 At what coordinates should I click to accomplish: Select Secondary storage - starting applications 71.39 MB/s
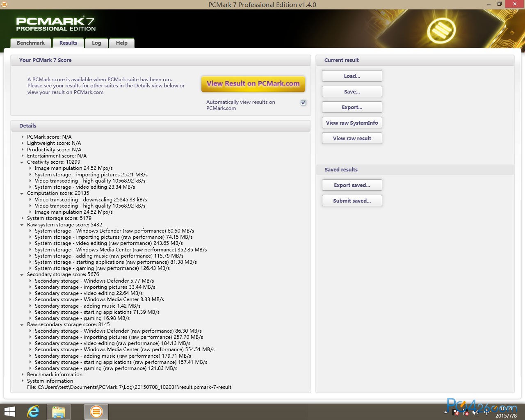(x=97, y=312)
